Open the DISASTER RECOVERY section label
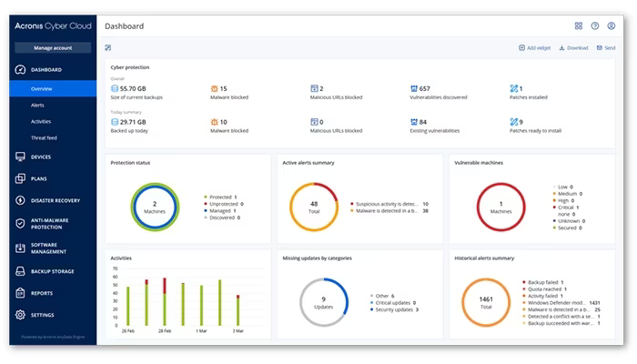The width and height of the screenshot is (637, 364). [x=56, y=200]
